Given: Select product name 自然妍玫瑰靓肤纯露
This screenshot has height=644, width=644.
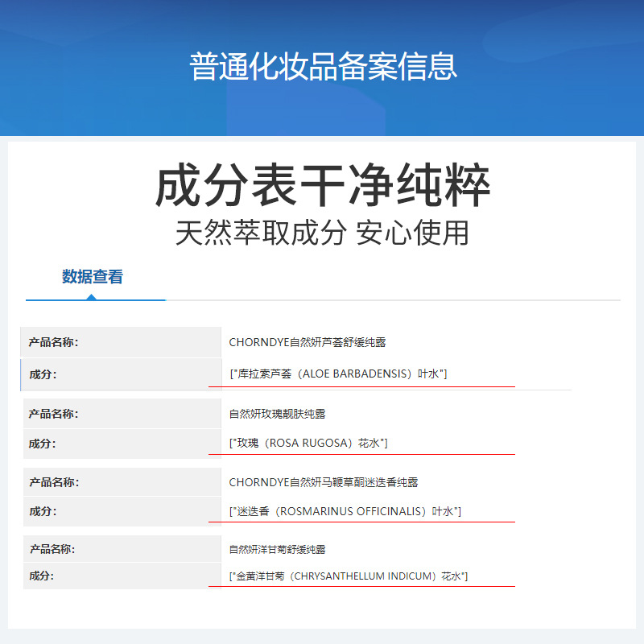Looking at the screenshot, I should pyautogui.click(x=277, y=414).
